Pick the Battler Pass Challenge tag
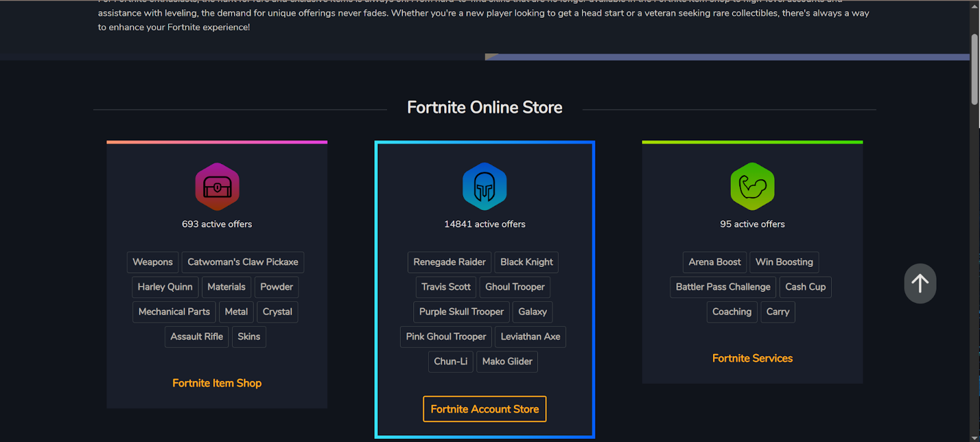Screen dimensions: 980x442 (723, 287)
